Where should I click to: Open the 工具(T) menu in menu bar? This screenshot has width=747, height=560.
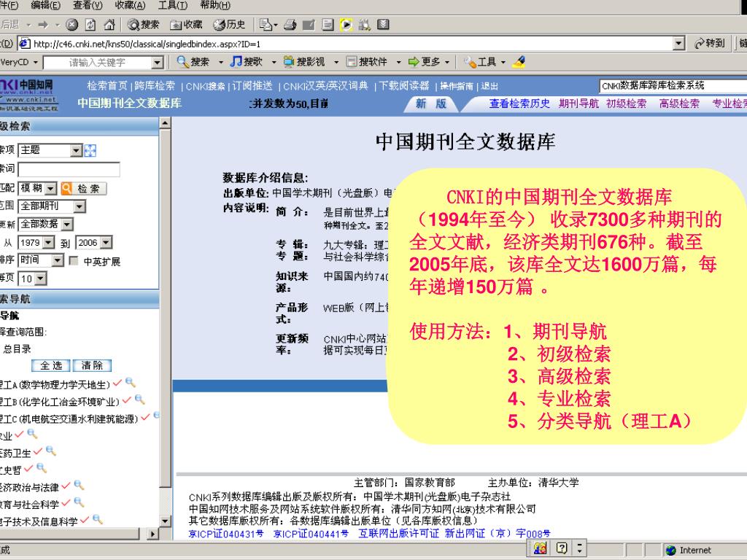pos(172,5)
